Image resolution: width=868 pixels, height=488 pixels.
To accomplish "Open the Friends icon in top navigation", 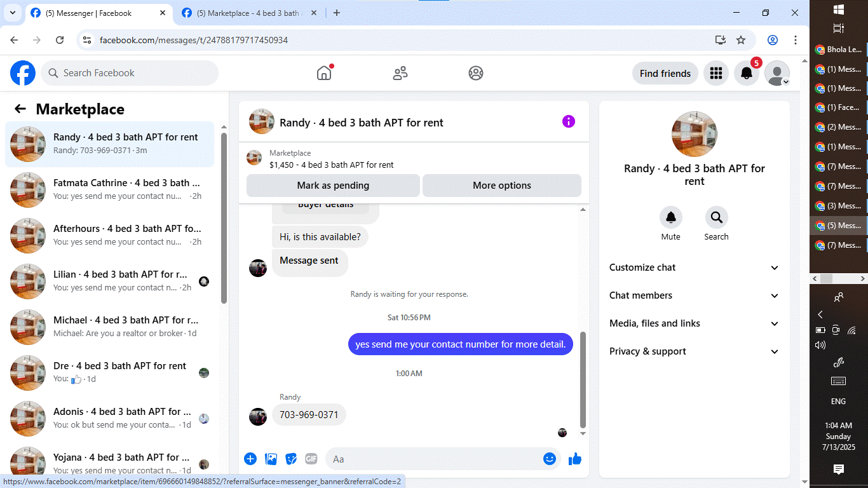I will point(400,73).
